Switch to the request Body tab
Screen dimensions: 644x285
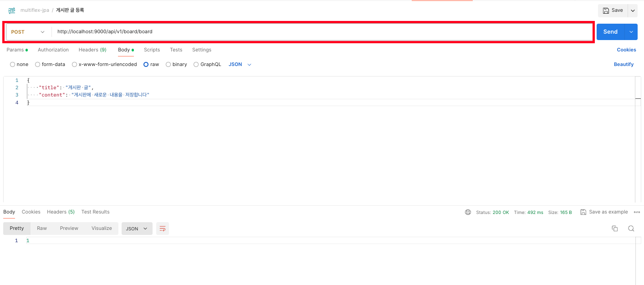(x=126, y=50)
